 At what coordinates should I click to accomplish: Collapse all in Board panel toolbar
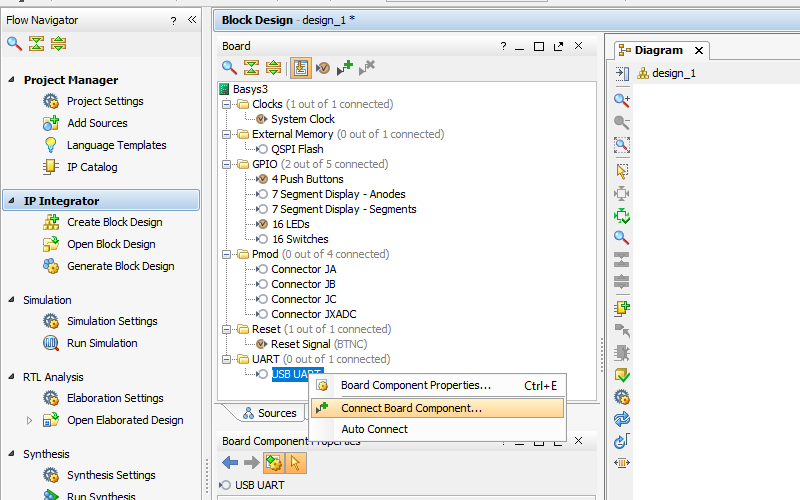tap(251, 67)
